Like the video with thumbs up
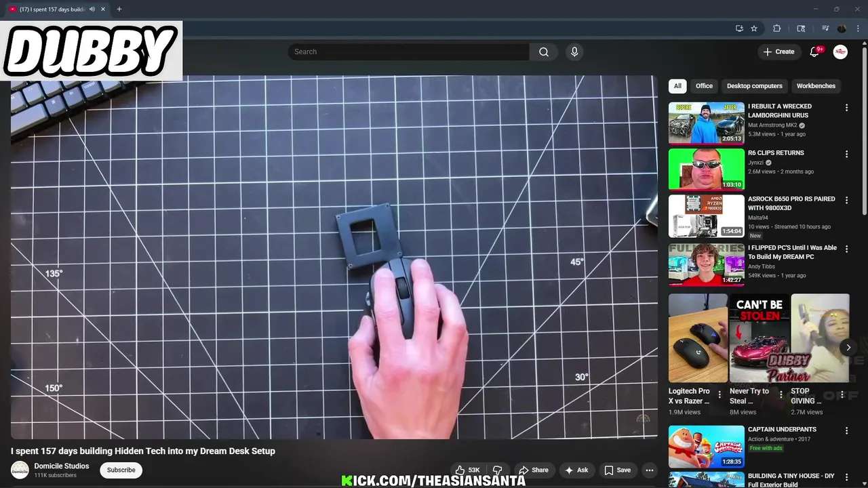Viewport: 868px width, 488px height. pyautogui.click(x=468, y=470)
